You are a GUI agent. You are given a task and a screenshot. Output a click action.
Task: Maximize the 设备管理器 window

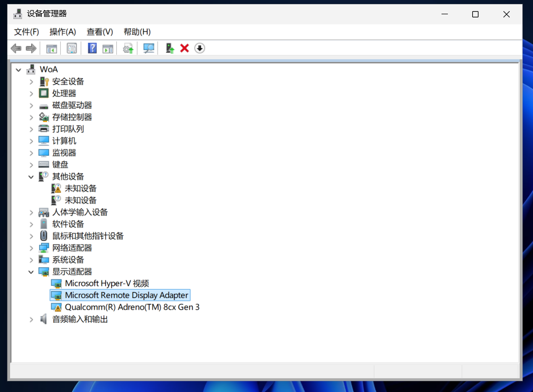[x=475, y=14]
